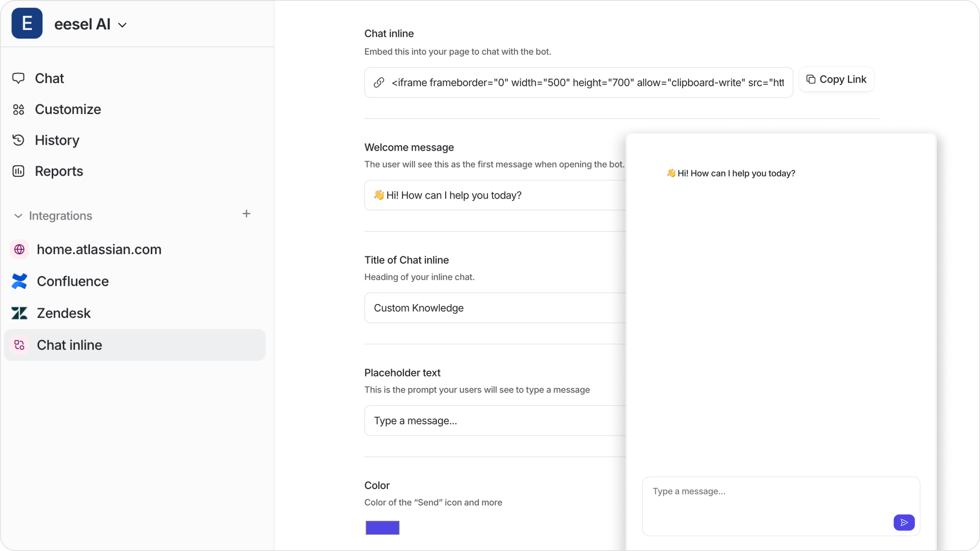Click the Welcome message input field
980x551 pixels.
(494, 194)
